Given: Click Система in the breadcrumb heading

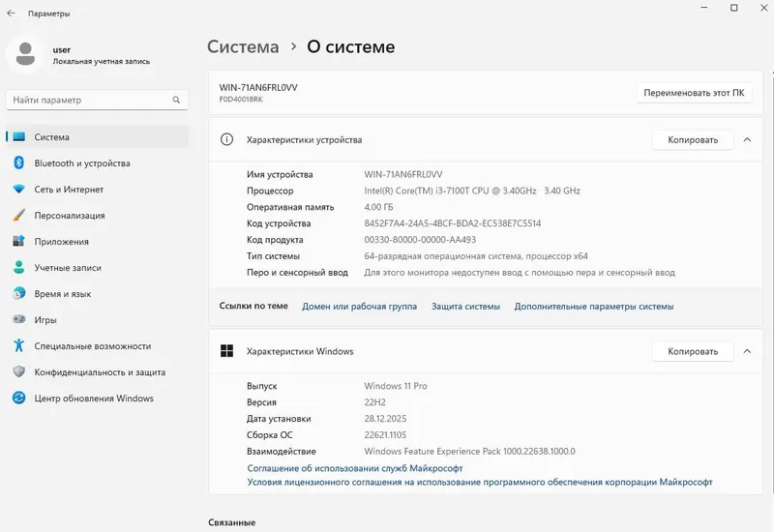Looking at the screenshot, I should pyautogui.click(x=243, y=46).
